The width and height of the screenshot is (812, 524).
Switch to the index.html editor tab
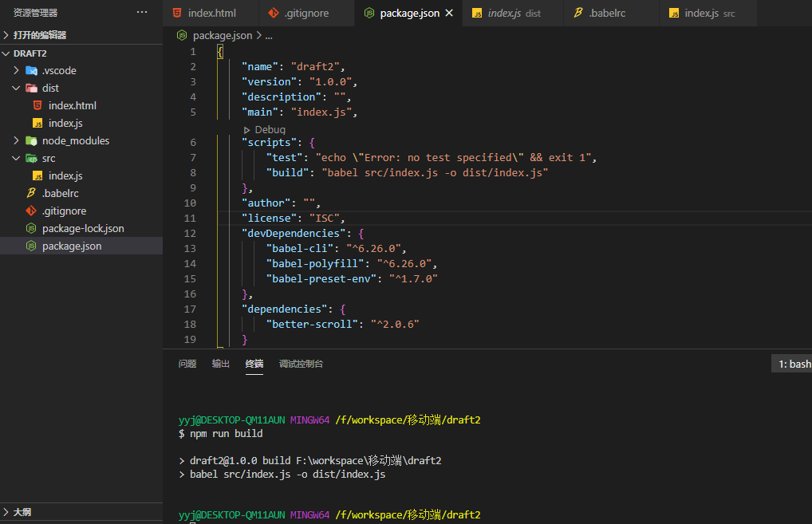(x=211, y=13)
